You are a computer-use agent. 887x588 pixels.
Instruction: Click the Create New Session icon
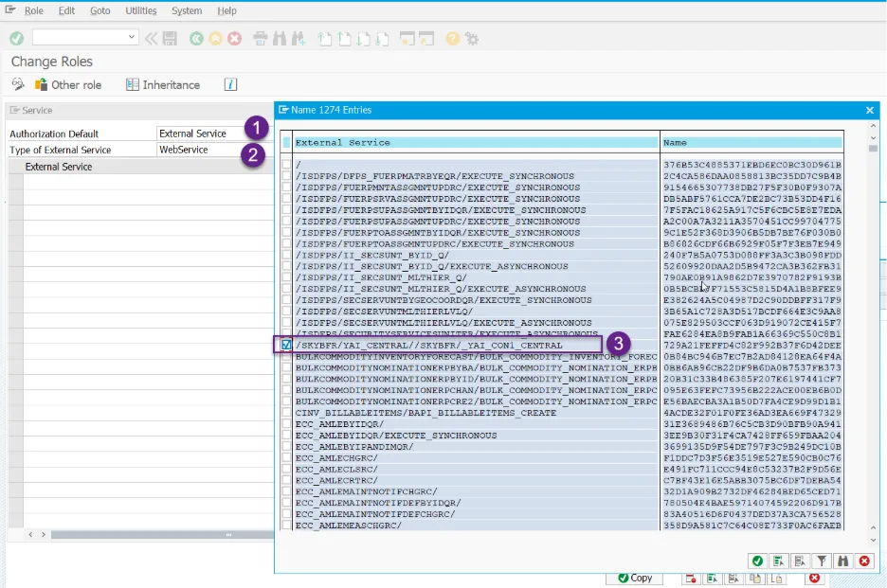pos(407,39)
